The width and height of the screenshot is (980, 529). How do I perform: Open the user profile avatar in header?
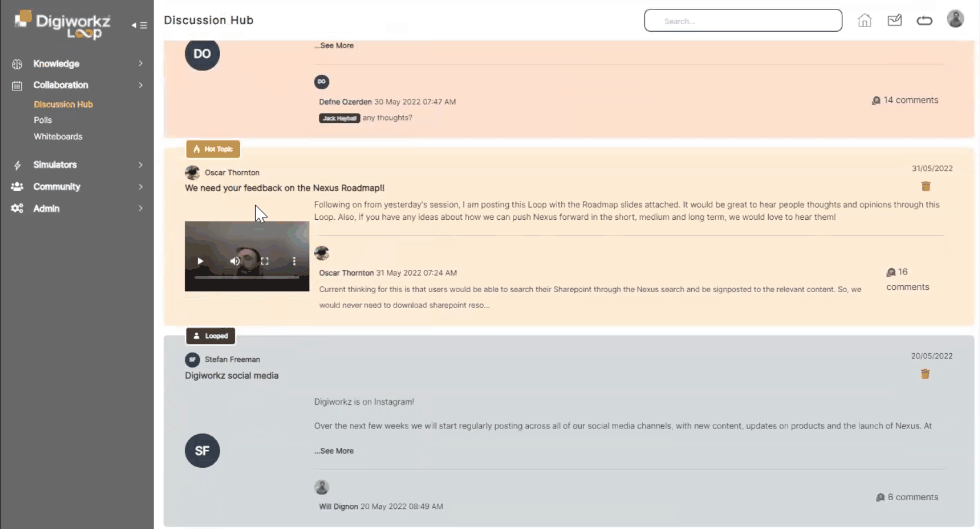[x=955, y=19]
